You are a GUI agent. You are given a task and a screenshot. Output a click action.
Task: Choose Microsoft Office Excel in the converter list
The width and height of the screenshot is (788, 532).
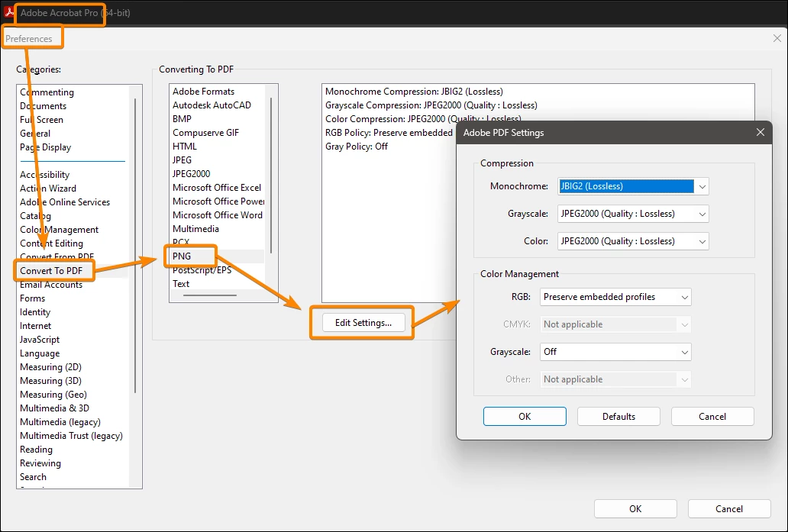[x=217, y=187]
